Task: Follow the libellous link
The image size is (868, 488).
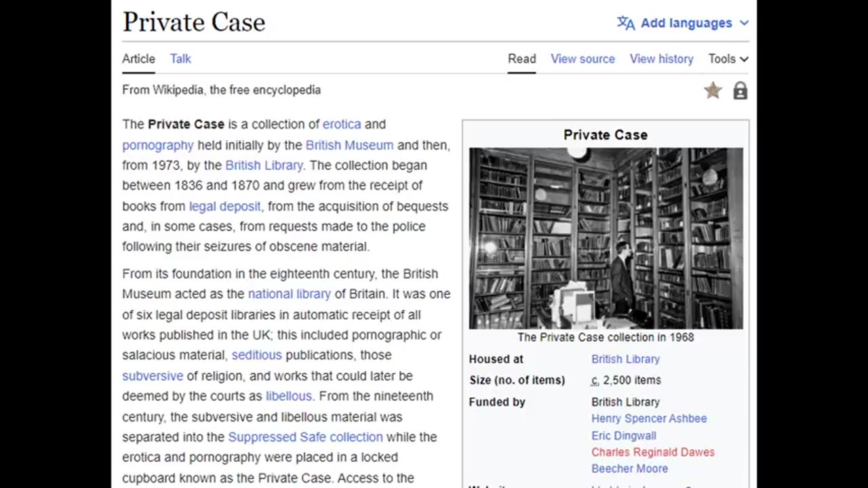Action: 289,396
